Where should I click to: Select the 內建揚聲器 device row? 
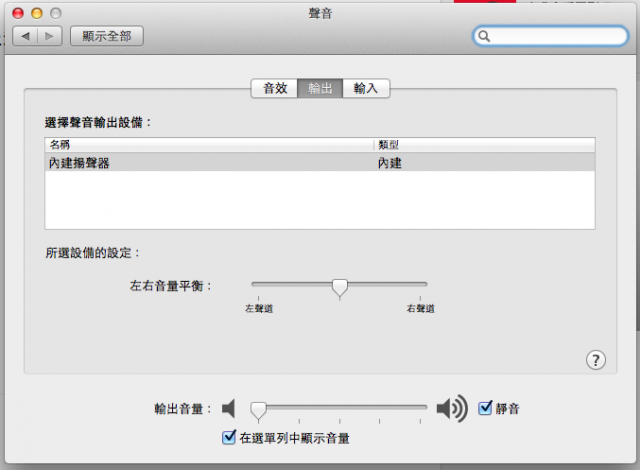[x=320, y=163]
